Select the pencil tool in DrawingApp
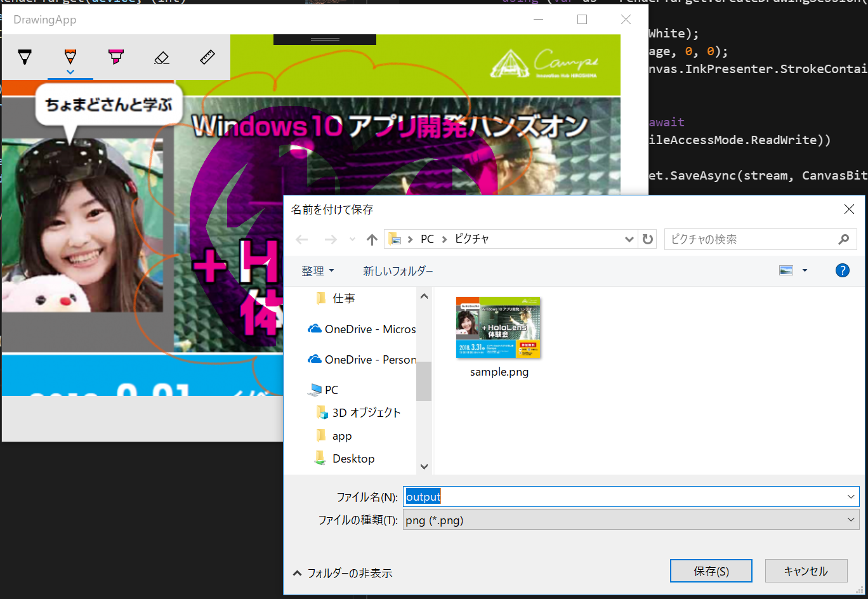The width and height of the screenshot is (868, 599). [70, 56]
